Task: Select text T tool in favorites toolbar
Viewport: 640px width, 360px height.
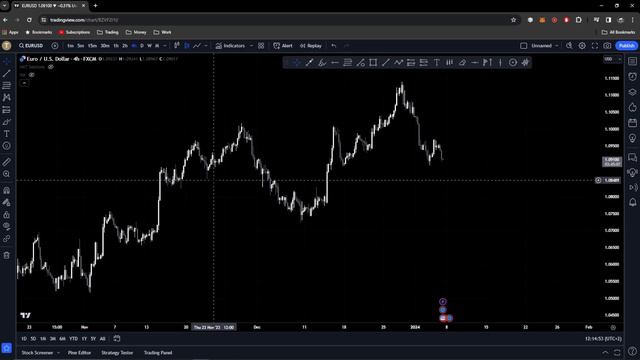Action: [437, 62]
